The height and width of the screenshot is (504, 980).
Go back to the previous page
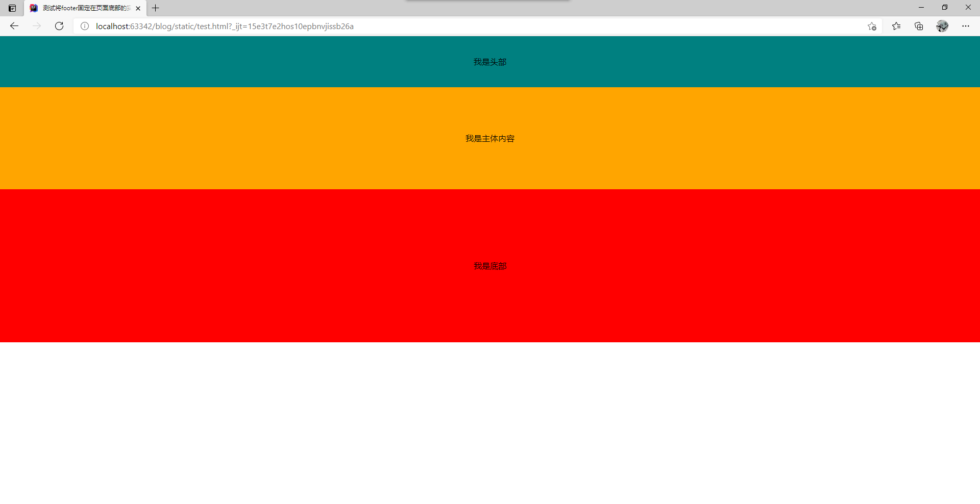point(14,26)
